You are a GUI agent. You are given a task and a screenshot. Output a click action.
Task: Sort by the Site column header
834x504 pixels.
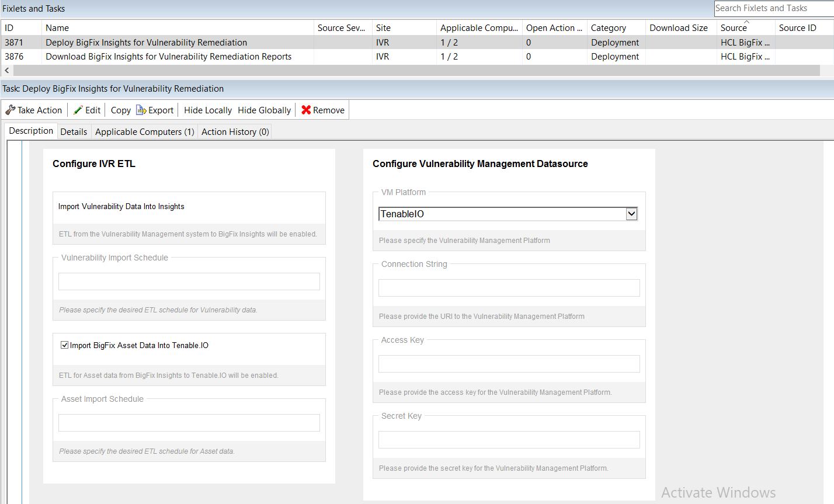(404, 28)
